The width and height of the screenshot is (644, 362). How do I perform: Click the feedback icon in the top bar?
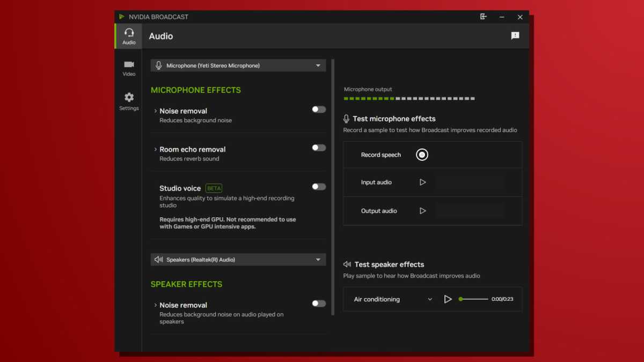[x=515, y=35]
